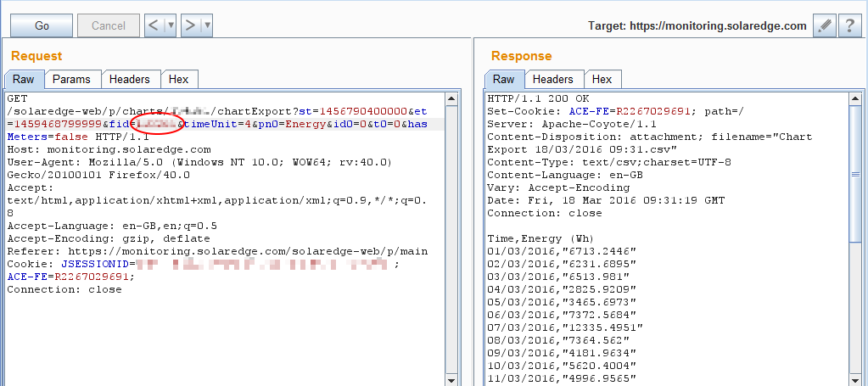Select the Response Raw tab

[504, 79]
